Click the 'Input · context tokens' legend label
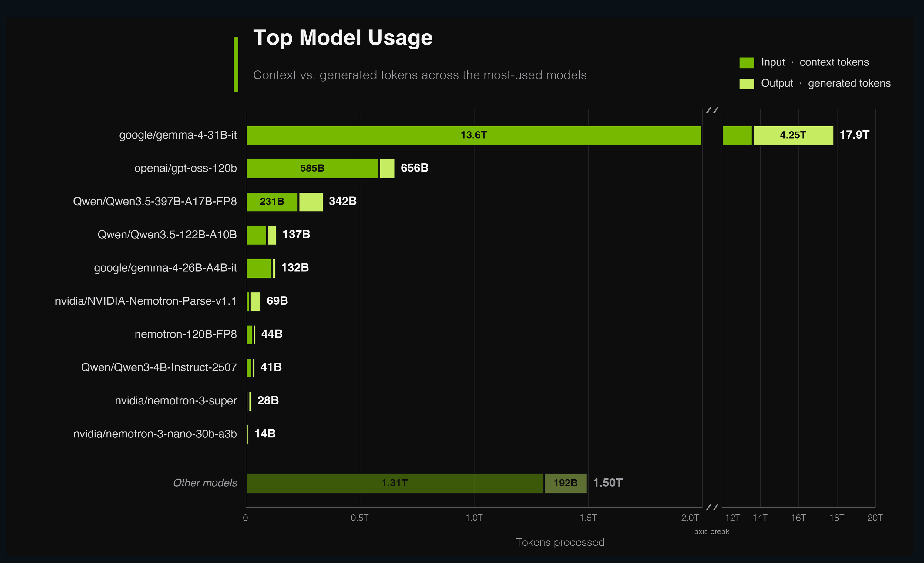This screenshot has height=563, width=924. click(815, 62)
